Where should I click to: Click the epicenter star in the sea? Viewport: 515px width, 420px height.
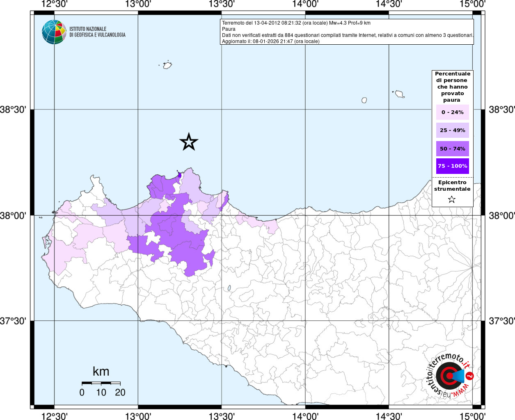pos(189,142)
